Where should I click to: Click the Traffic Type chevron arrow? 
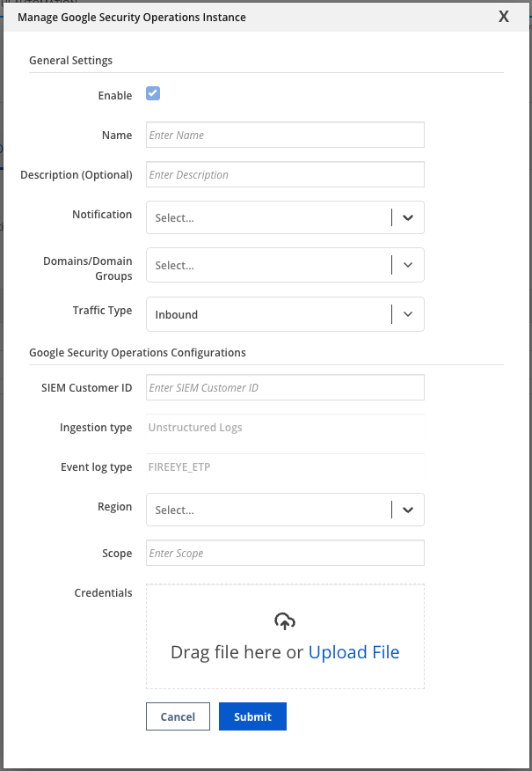point(408,314)
